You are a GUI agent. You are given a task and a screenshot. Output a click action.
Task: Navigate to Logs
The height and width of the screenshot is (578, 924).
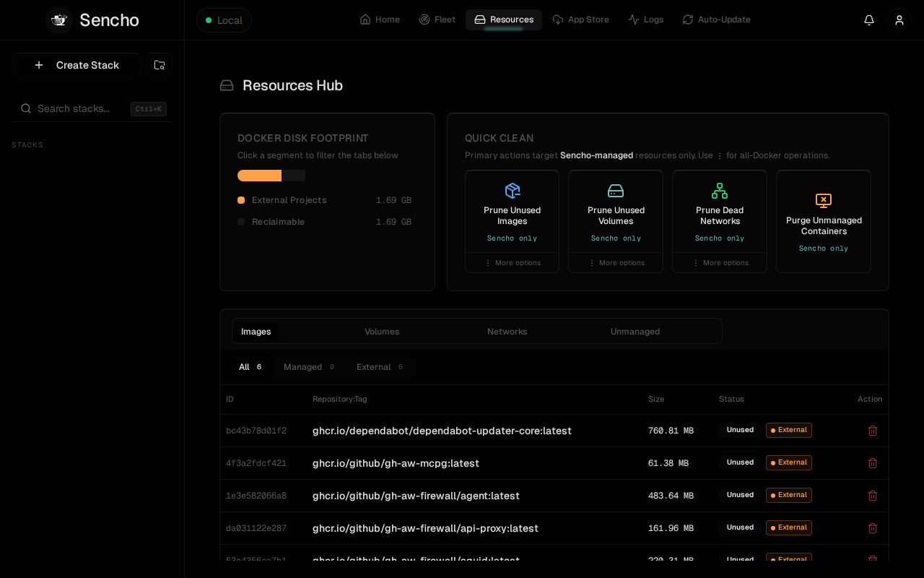(x=646, y=20)
